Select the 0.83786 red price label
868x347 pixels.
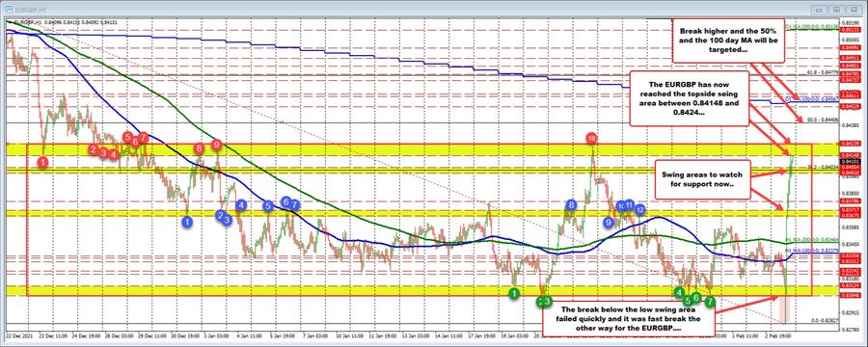(850, 201)
